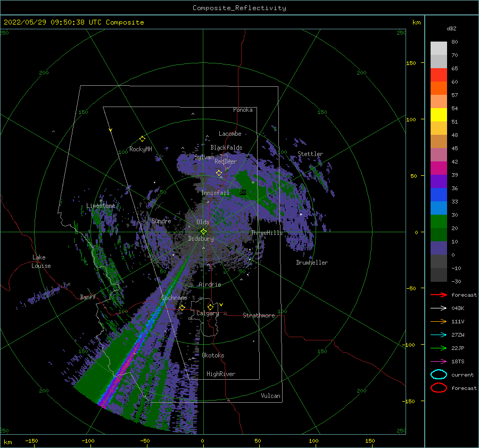Select the magenta 18TS arrow symbol
Screen dimensions: 479x448
pyautogui.click(x=439, y=362)
